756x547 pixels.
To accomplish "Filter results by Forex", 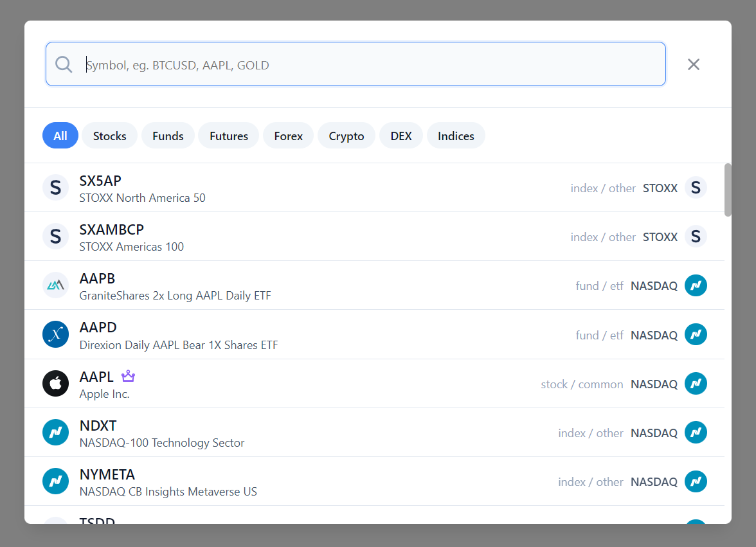I will [288, 136].
